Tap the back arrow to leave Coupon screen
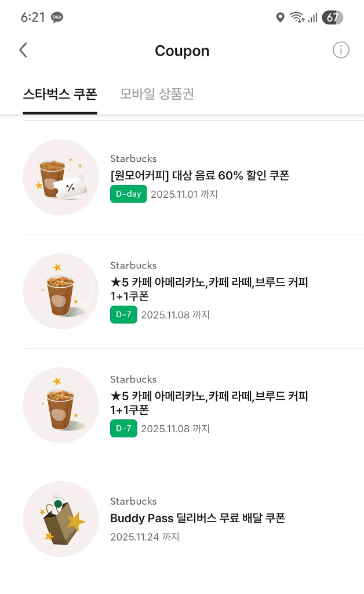Screen dimensions: 364x594 (x=23, y=50)
